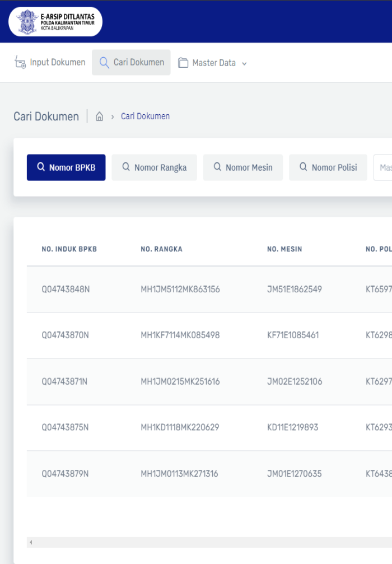
Task: Click the Master Data folder icon
Action: pyautogui.click(x=183, y=63)
